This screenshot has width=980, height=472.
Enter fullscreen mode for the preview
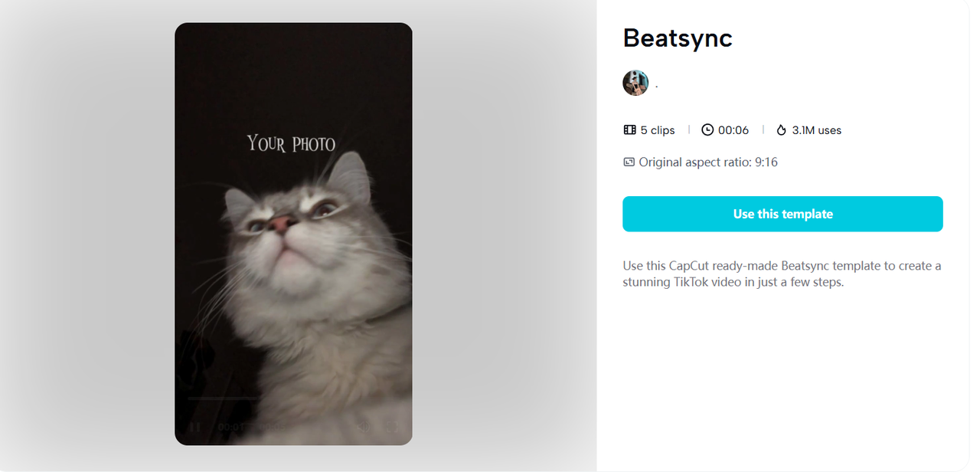point(391,427)
